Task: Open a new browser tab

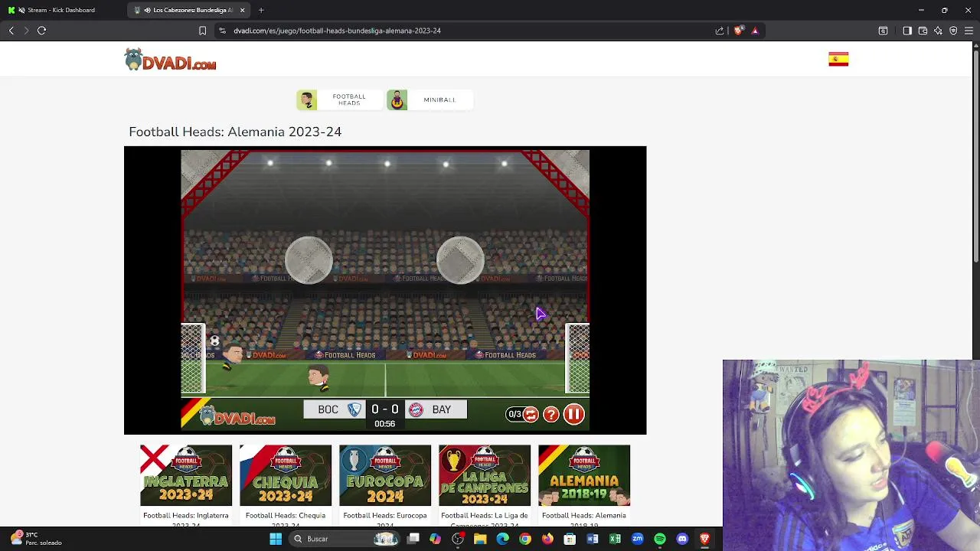Action: click(261, 10)
